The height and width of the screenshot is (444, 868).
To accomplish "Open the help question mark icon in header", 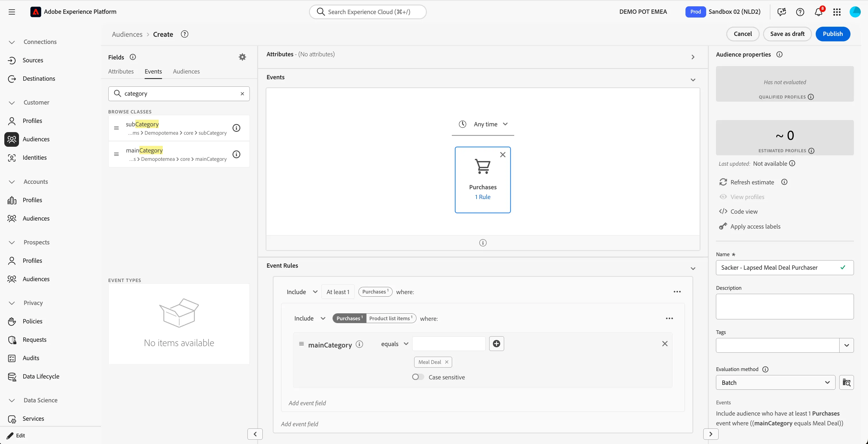I will tap(800, 12).
